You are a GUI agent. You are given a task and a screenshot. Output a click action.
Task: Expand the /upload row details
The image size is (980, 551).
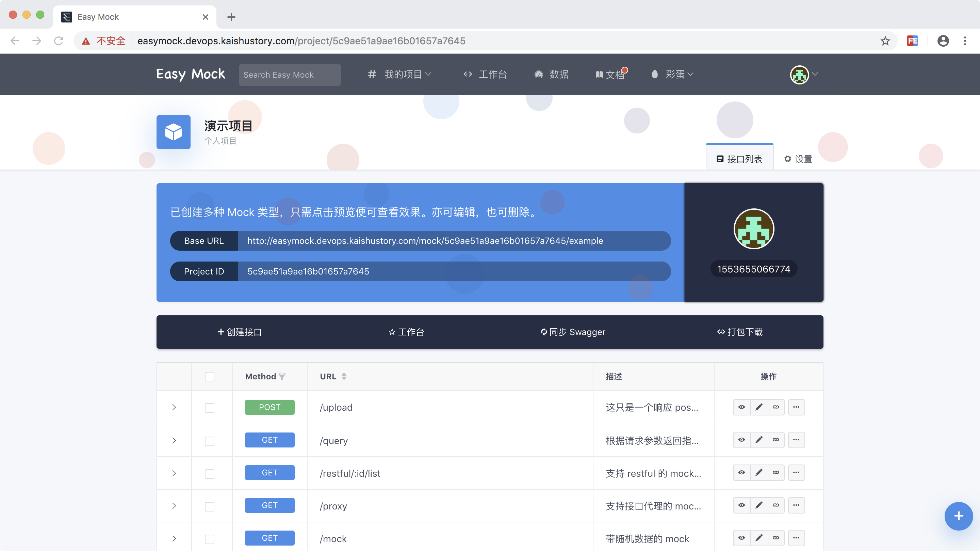pyautogui.click(x=174, y=407)
